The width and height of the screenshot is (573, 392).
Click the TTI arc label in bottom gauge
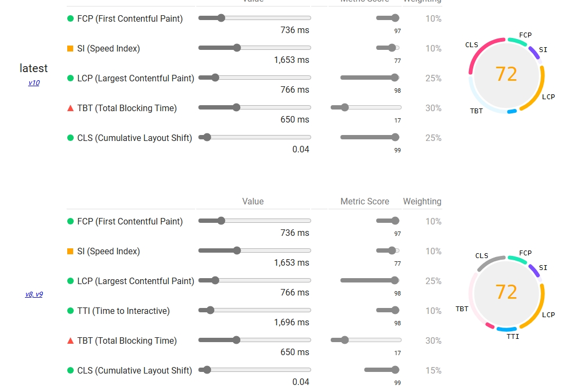(513, 337)
